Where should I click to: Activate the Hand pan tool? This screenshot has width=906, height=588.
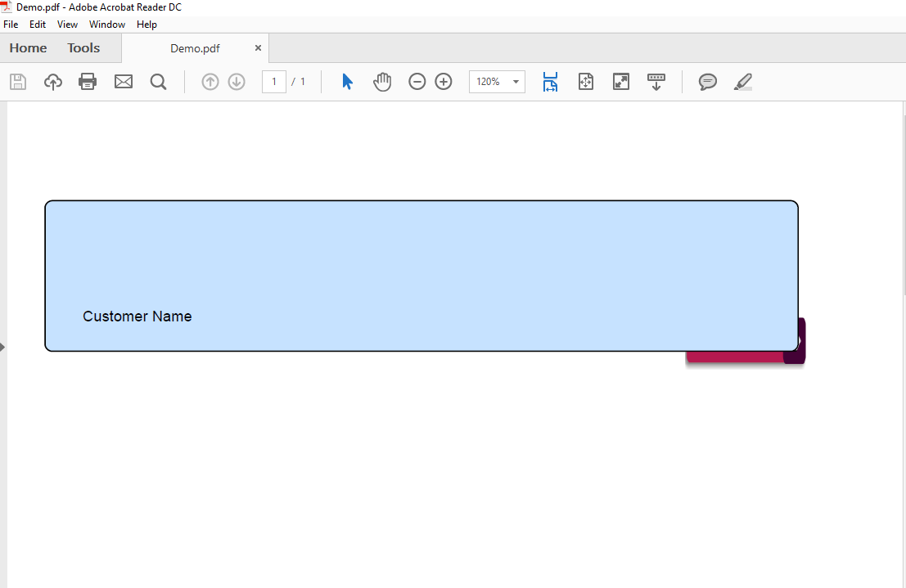[382, 82]
